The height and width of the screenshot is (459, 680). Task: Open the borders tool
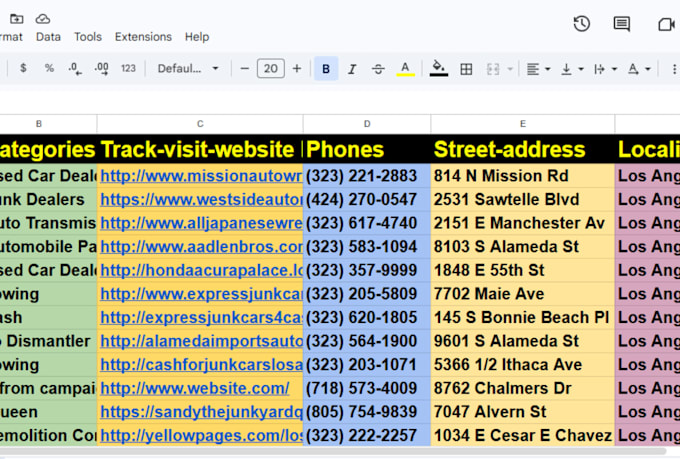466,69
